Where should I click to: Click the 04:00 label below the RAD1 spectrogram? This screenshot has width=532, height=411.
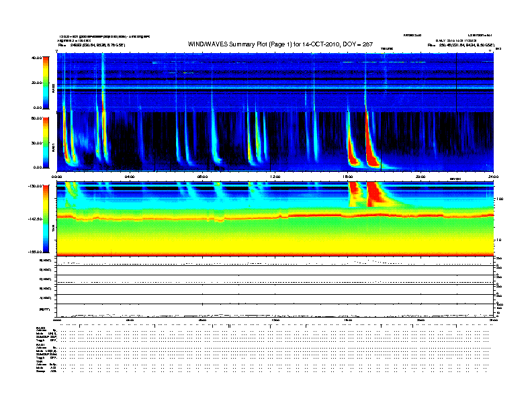coord(130,177)
